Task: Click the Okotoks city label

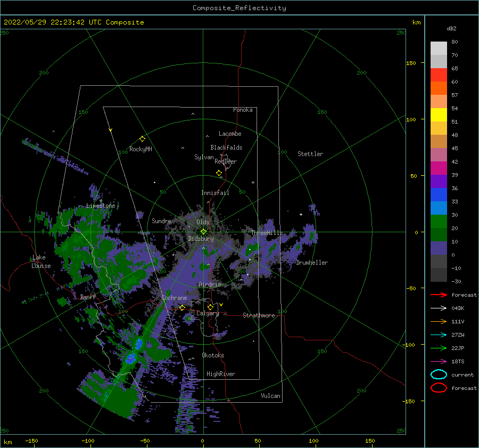Action: point(213,355)
